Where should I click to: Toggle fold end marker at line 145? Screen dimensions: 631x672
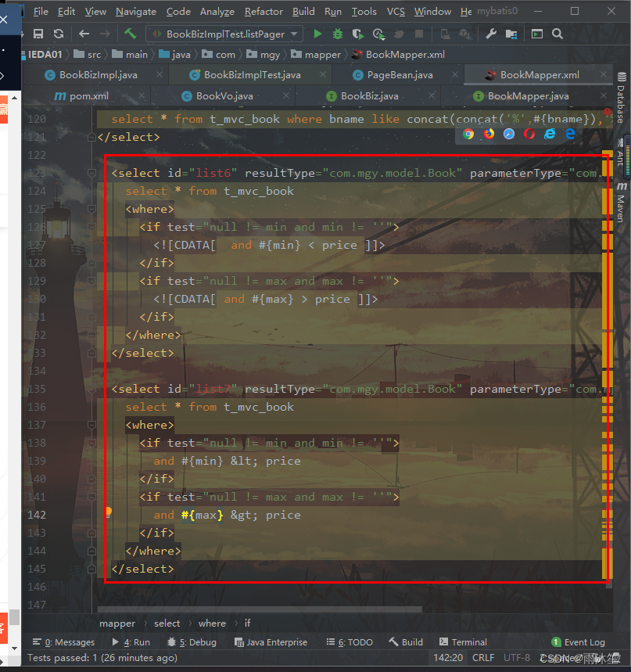pyautogui.click(x=91, y=569)
